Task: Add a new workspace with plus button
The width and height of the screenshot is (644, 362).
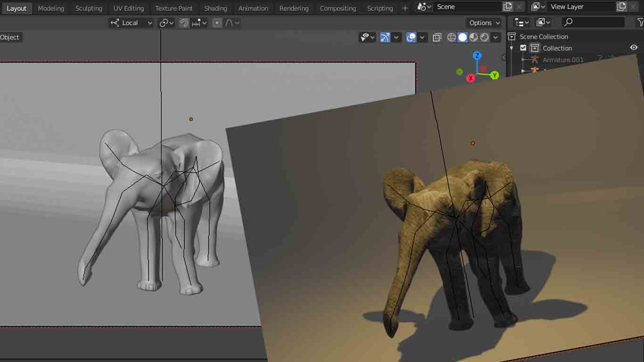Action: coord(405,8)
